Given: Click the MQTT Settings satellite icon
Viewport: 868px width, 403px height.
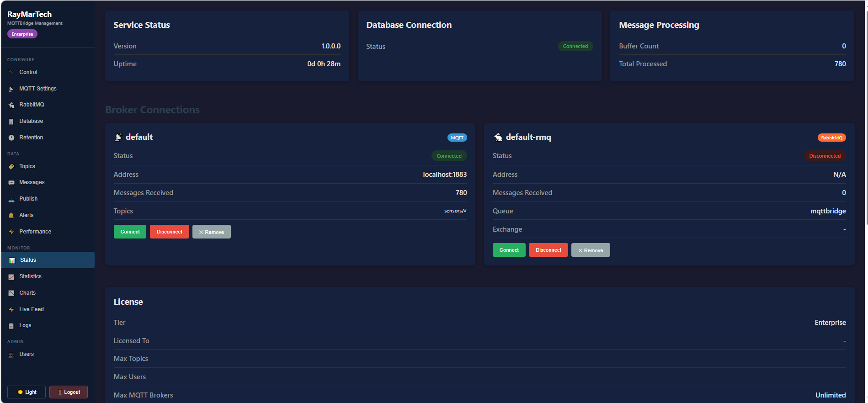Looking at the screenshot, I should [x=11, y=89].
